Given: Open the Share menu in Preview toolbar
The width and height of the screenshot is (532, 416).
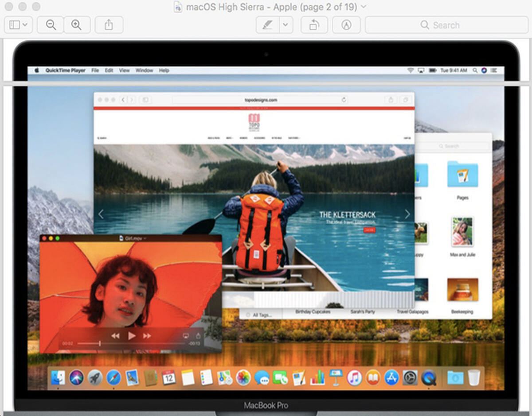Looking at the screenshot, I should (109, 25).
